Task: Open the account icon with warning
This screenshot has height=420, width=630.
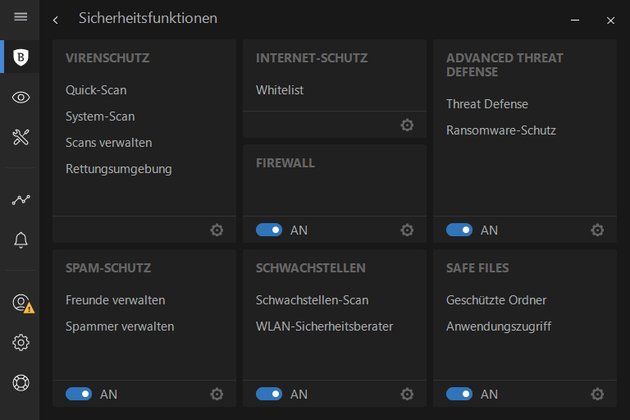Action: click(23, 303)
